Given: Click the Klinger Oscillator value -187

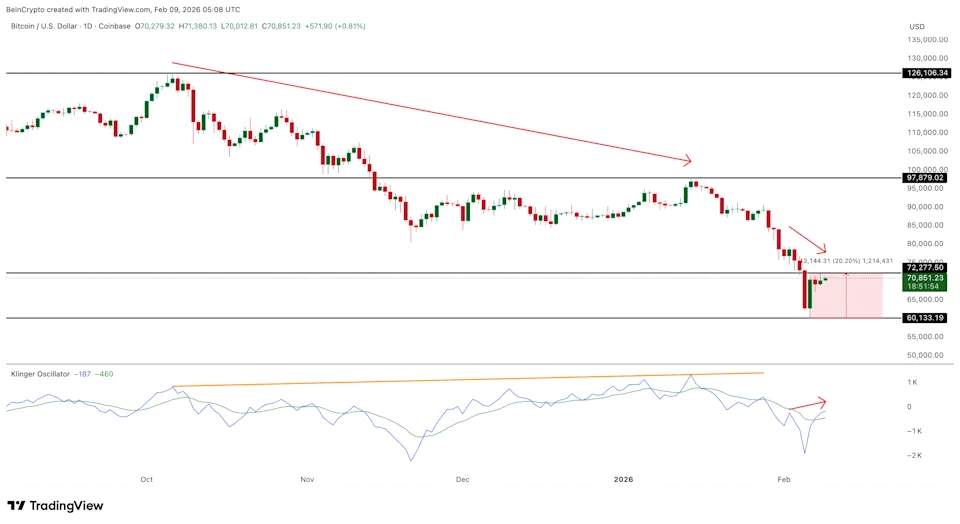Looking at the screenshot, I should (84, 374).
